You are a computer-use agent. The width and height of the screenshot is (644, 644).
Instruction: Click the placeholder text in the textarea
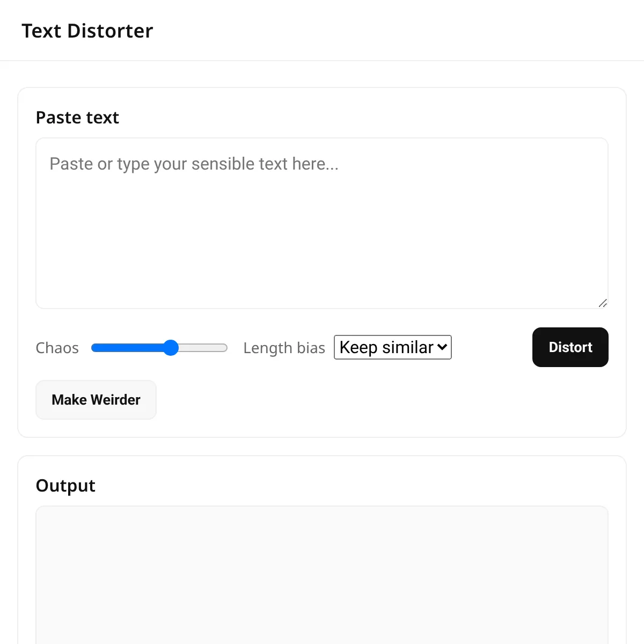click(194, 164)
